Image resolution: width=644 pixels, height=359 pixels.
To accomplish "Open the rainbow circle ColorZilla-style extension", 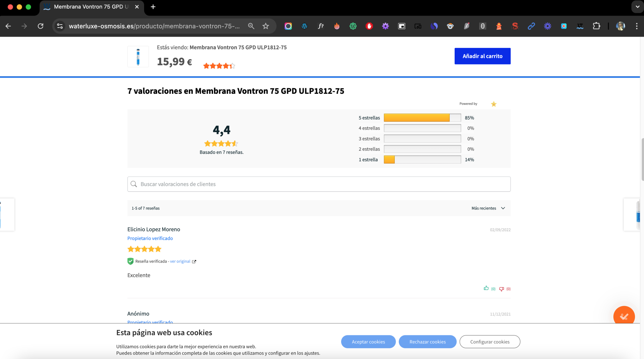I will pos(288,26).
